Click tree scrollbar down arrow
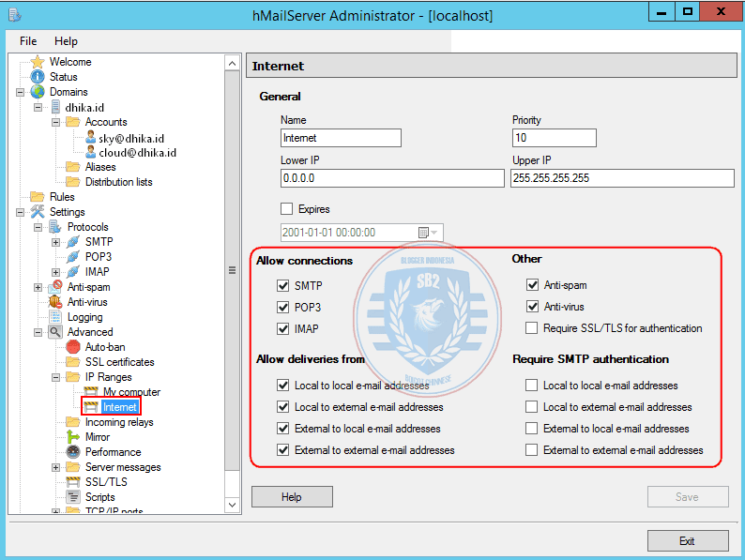Viewport: 745px width, 560px height. (x=232, y=505)
